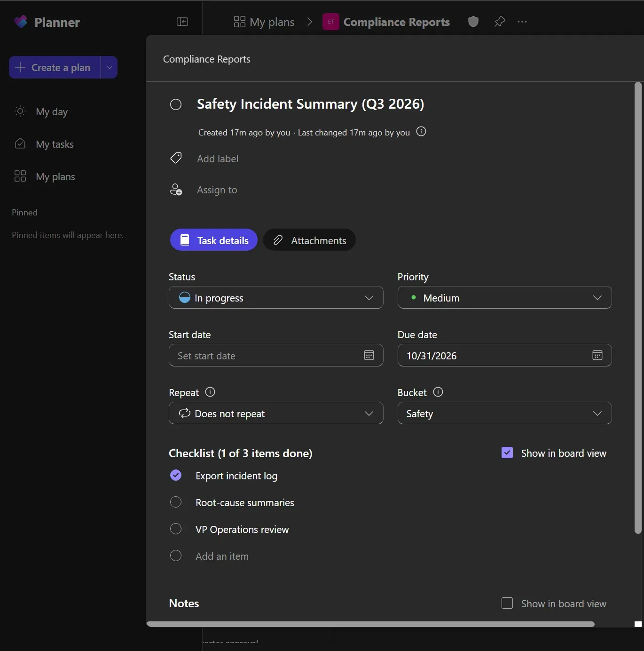Switch to Task details tab

click(x=214, y=240)
